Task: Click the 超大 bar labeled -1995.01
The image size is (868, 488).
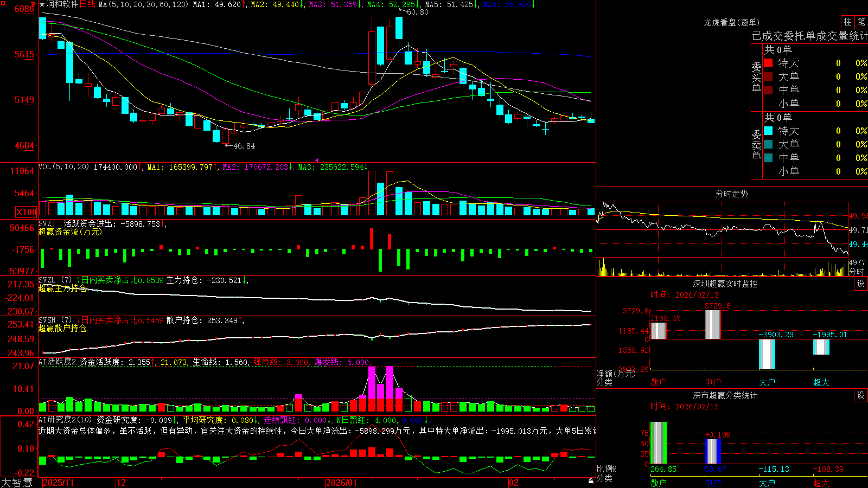Action: pos(821,347)
